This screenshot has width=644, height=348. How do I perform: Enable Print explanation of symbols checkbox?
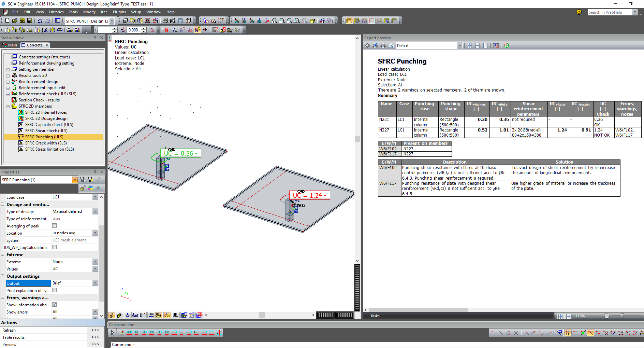[x=54, y=290]
